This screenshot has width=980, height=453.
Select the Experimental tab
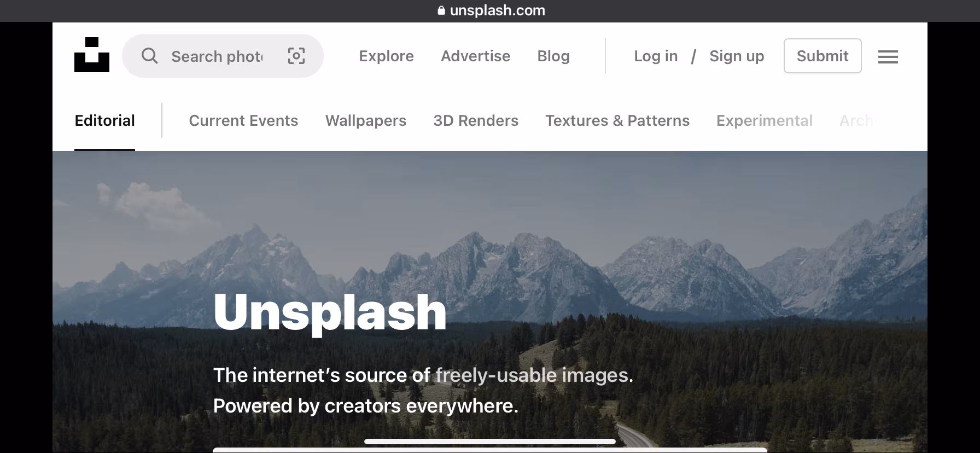[765, 120]
